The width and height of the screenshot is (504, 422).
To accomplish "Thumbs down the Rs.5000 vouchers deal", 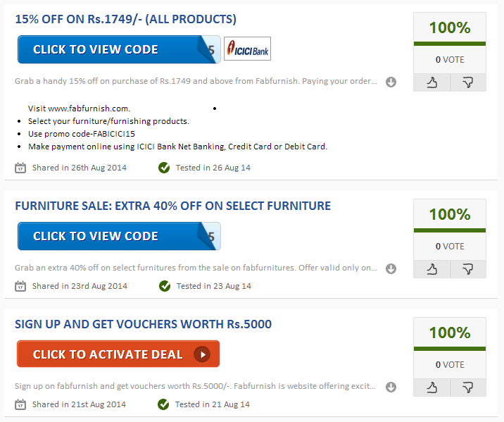I will pos(467,387).
